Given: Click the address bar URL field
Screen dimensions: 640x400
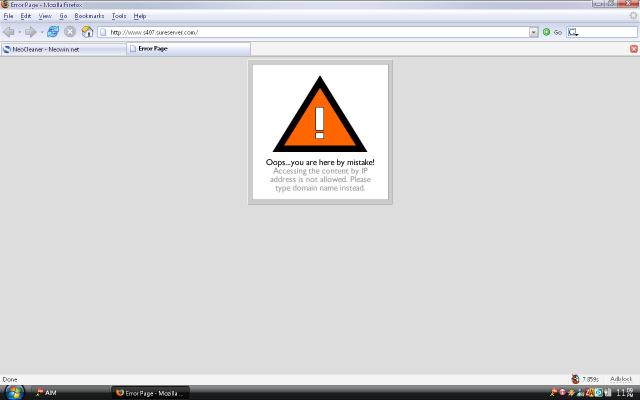Looking at the screenshot, I should [318, 32].
